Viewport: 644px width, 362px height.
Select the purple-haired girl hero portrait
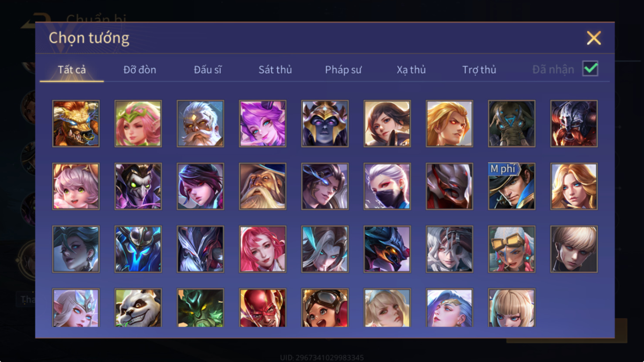coord(262,124)
